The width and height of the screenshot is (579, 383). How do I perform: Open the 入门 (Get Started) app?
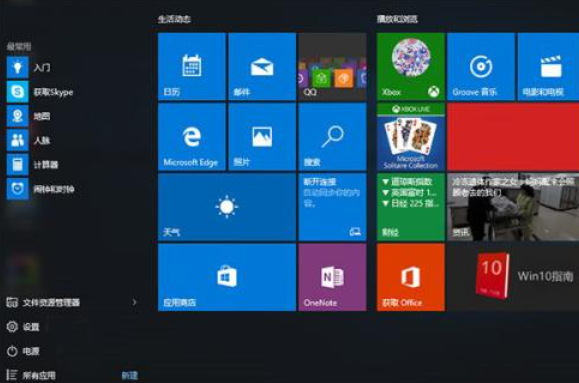tap(29, 68)
